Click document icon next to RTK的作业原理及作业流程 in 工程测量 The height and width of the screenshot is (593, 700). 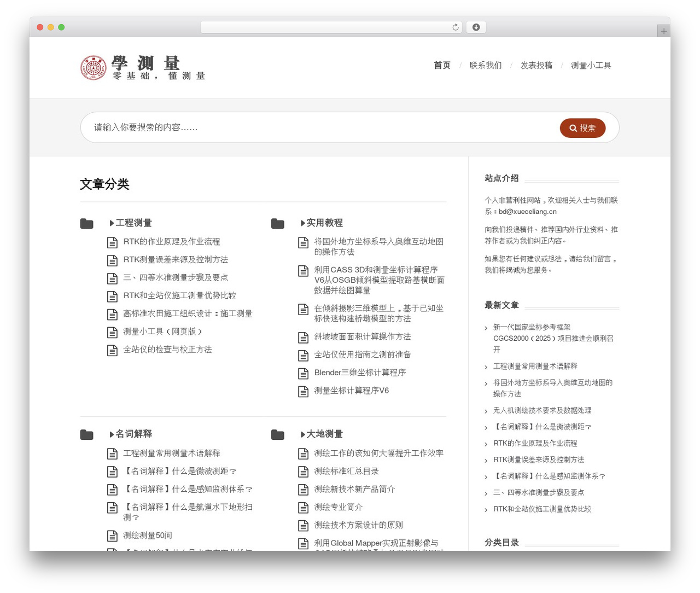point(112,242)
